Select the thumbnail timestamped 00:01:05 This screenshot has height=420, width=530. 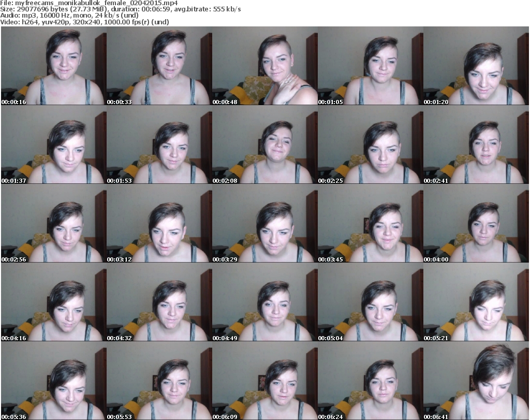[371, 66]
